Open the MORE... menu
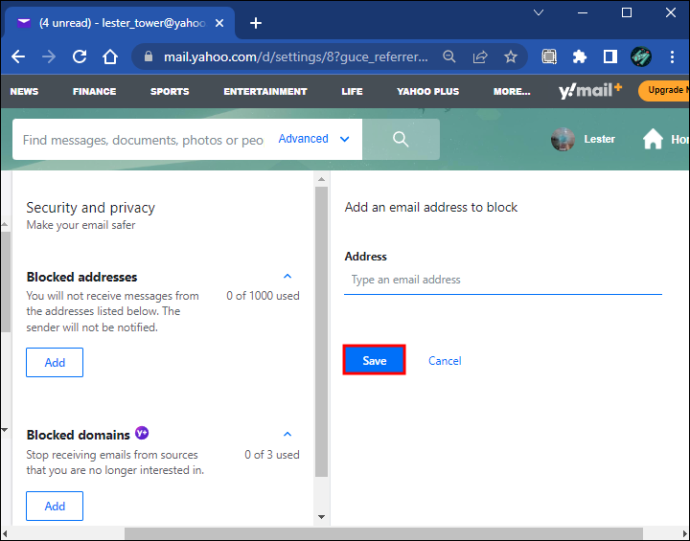 pyautogui.click(x=512, y=92)
